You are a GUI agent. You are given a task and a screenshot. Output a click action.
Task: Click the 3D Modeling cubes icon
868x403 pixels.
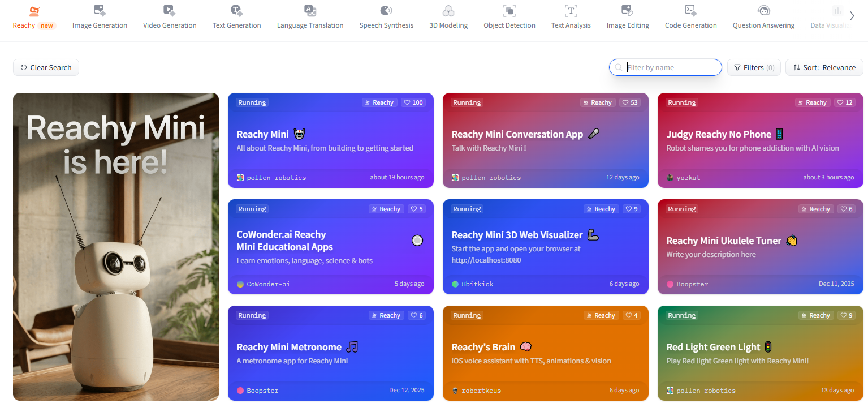[x=448, y=10]
